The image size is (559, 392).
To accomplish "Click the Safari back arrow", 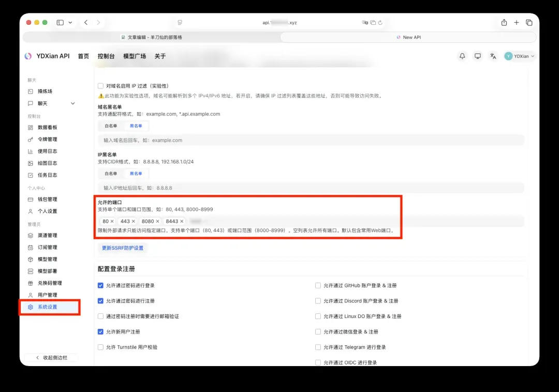I will pyautogui.click(x=86, y=23).
